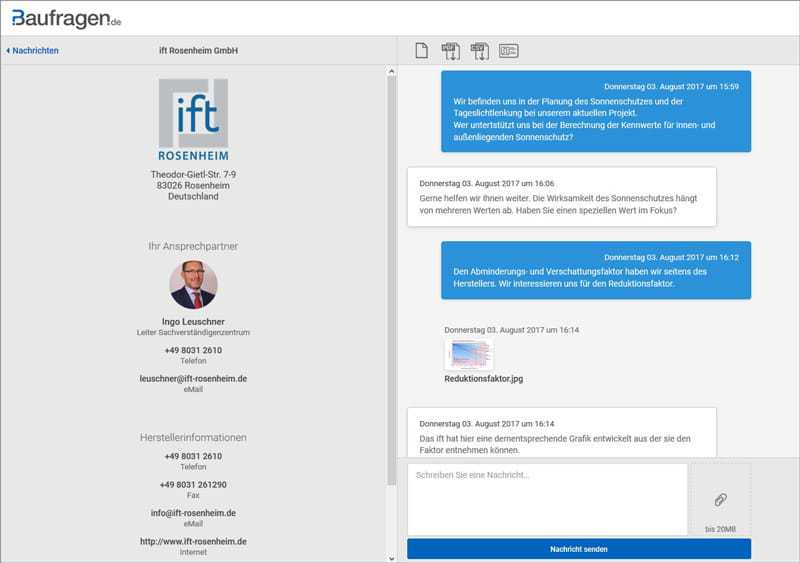This screenshot has height=563, width=800.
Task: Click the contact's phone number +49 8031 2610
Action: [193, 350]
